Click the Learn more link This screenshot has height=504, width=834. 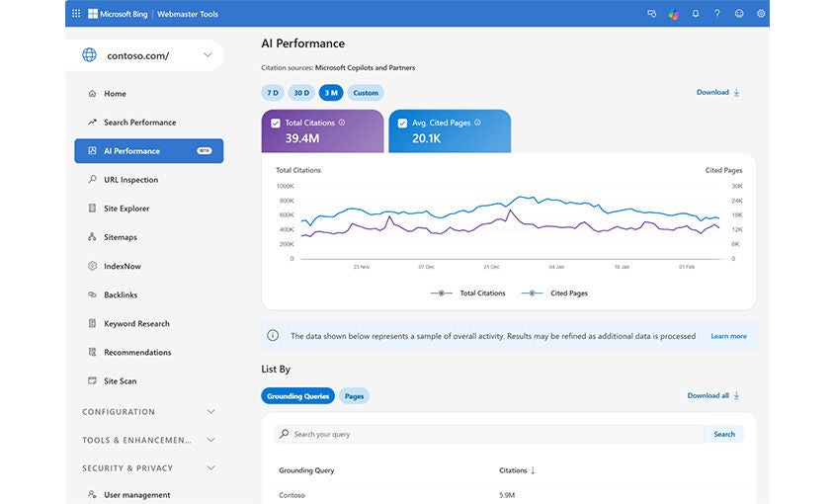pyautogui.click(x=728, y=336)
